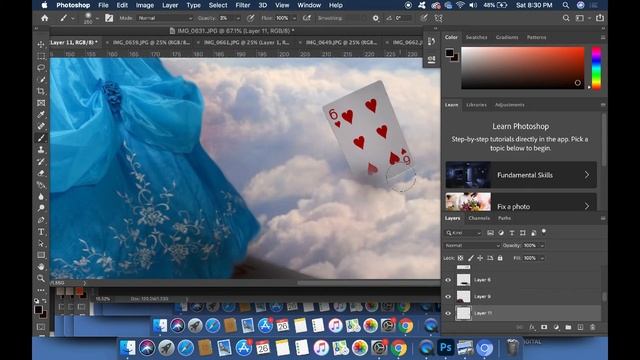Select Layer 9 thumbnail
The image size is (640, 360).
point(463,297)
